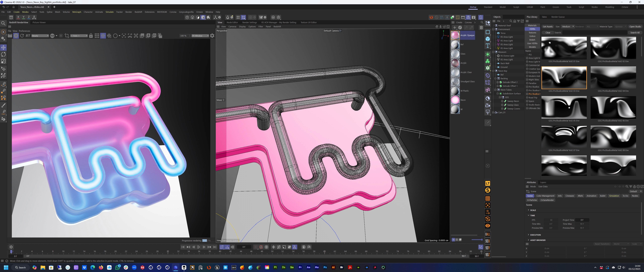This screenshot has width=644, height=272.
Task: Open the MoGraph menu
Action: coord(76,12)
